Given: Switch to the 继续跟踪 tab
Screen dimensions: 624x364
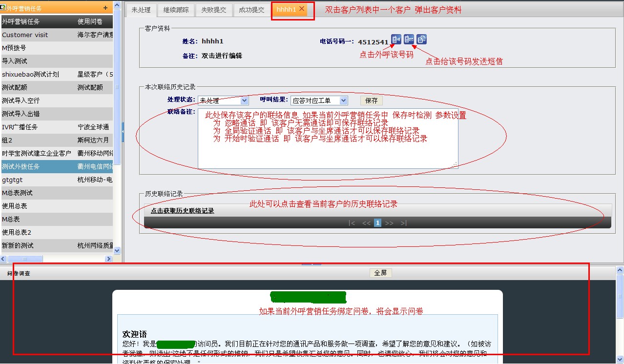Looking at the screenshot, I should pyautogui.click(x=176, y=10).
